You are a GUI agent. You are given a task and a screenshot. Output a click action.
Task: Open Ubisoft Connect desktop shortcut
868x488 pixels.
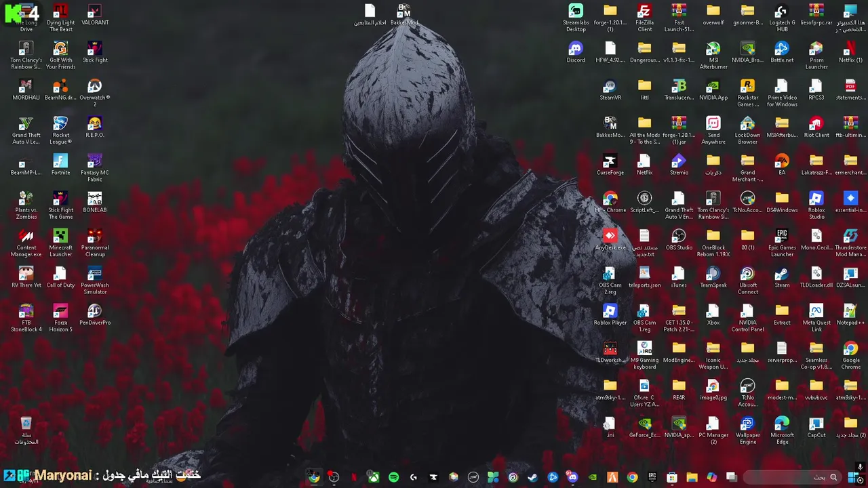tap(747, 281)
